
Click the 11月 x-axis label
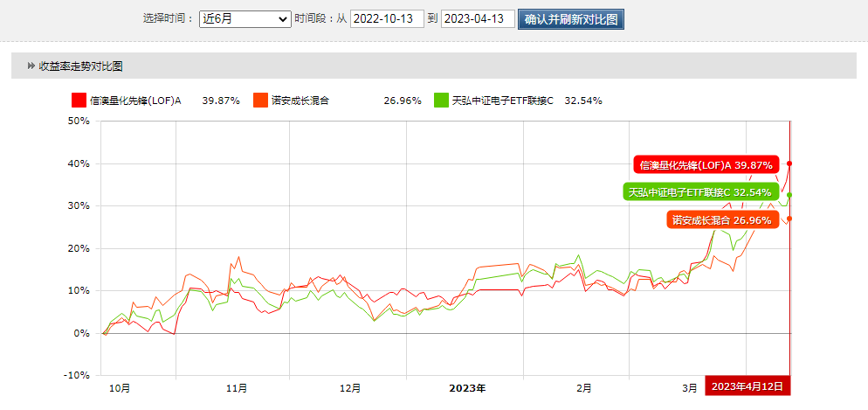(237, 388)
